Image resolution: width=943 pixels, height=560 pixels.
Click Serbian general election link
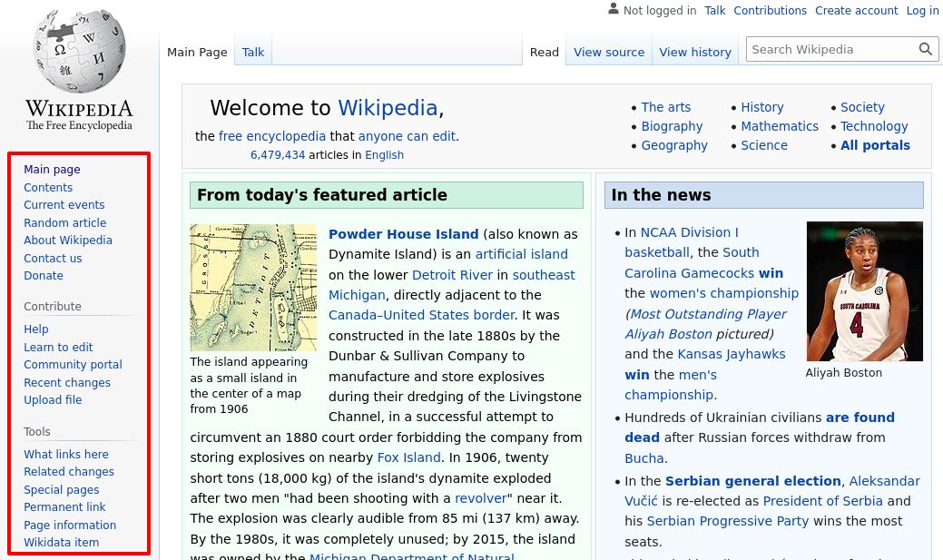coord(753,481)
